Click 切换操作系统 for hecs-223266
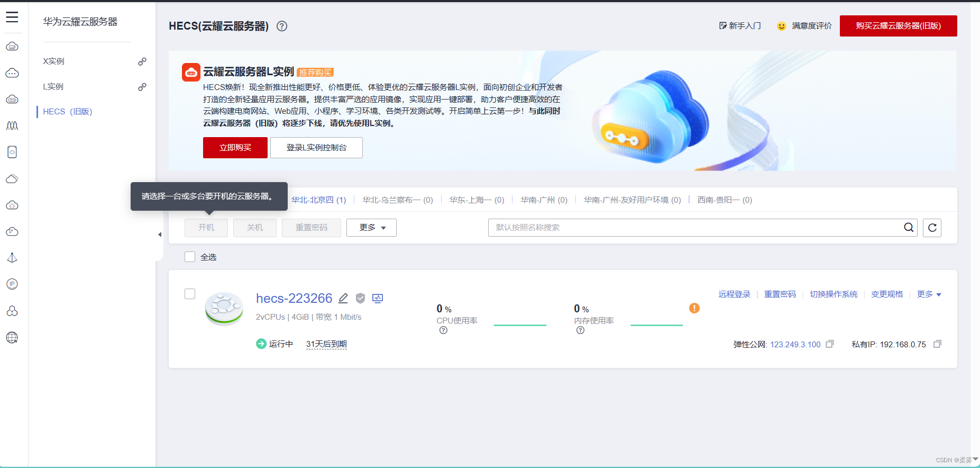 pyautogui.click(x=834, y=294)
